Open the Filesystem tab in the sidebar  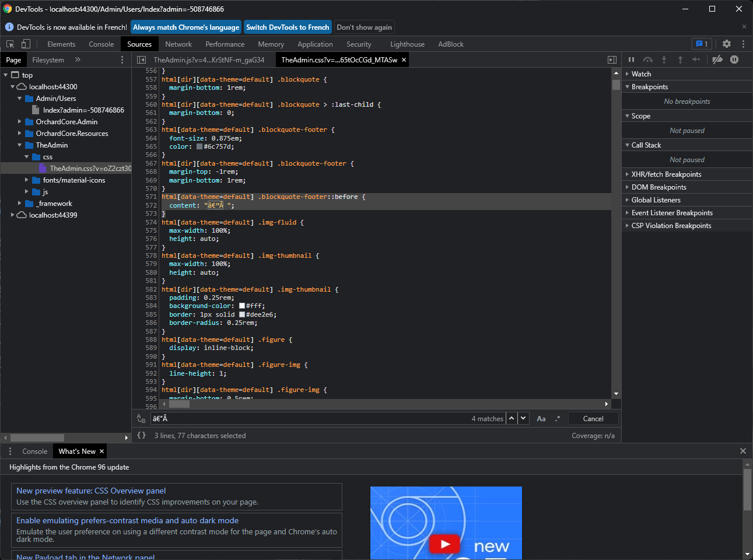(x=48, y=59)
